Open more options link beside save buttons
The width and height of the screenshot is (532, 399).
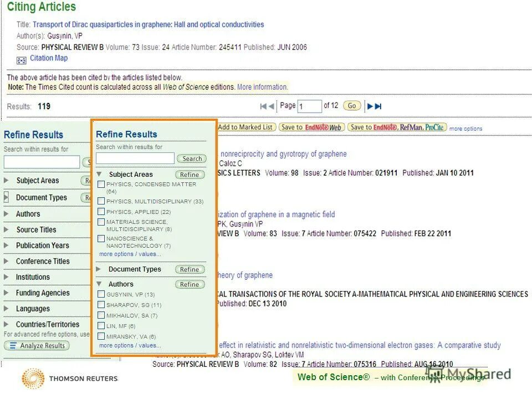coord(465,129)
